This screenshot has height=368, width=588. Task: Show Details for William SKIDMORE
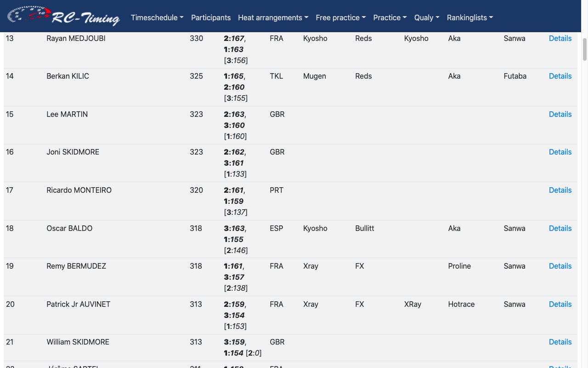[560, 342]
